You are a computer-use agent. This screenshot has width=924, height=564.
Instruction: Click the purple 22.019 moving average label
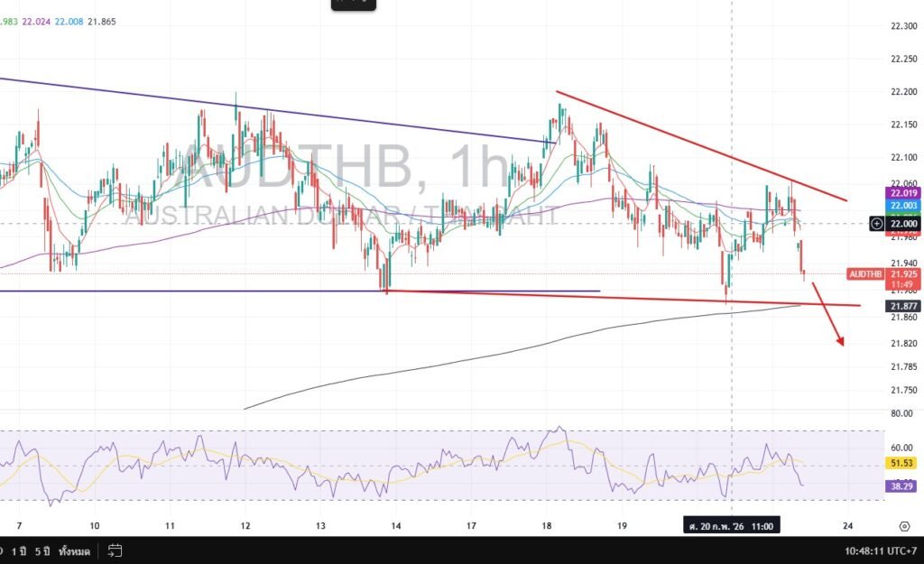click(903, 193)
